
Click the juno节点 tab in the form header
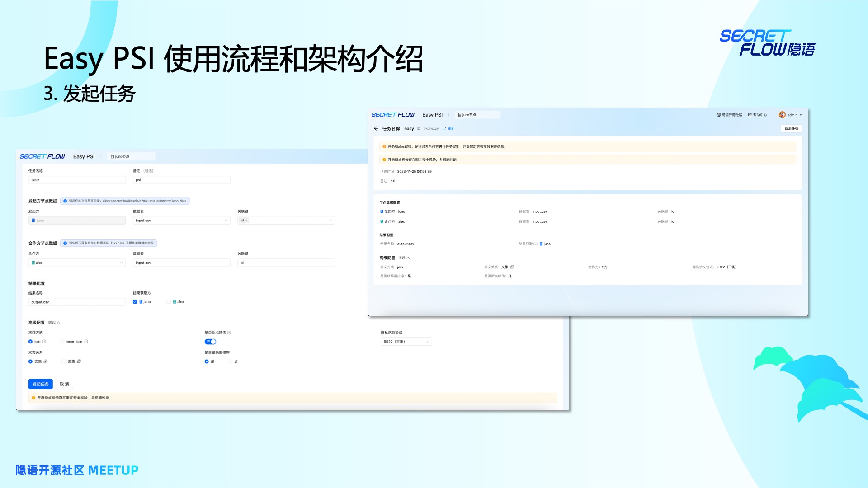(x=120, y=156)
